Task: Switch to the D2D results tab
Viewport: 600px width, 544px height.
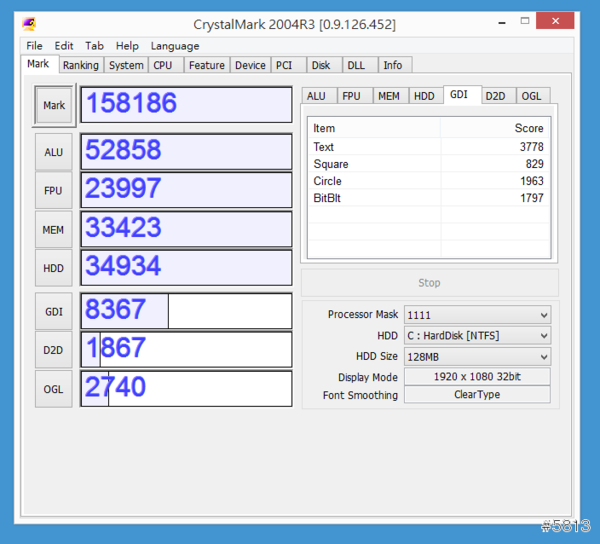Action: (x=495, y=96)
